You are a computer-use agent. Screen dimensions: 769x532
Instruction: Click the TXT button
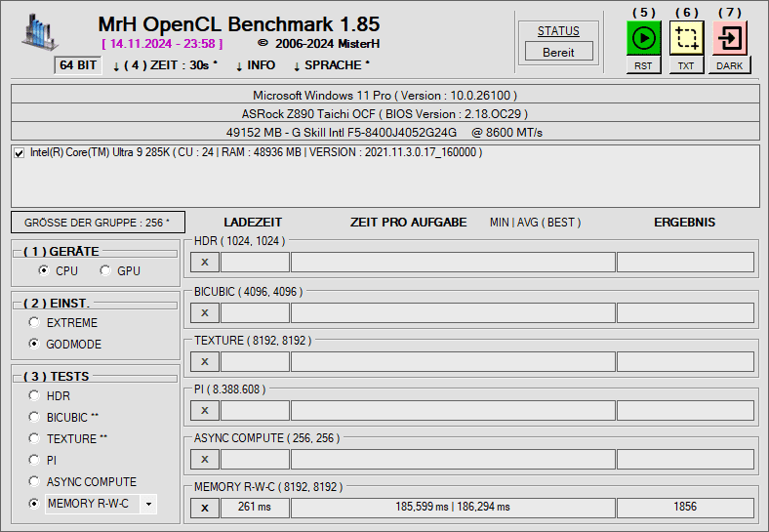click(686, 65)
